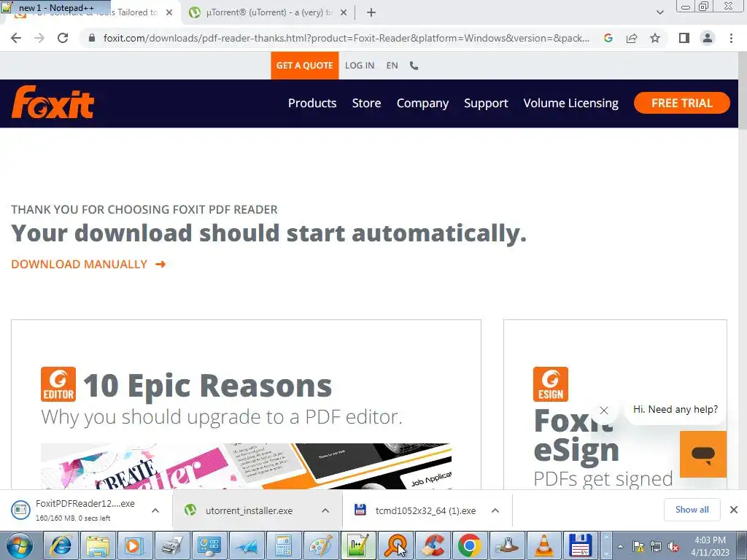Open the Company menu
Viewport: 747px width, 560px height.
(x=422, y=104)
